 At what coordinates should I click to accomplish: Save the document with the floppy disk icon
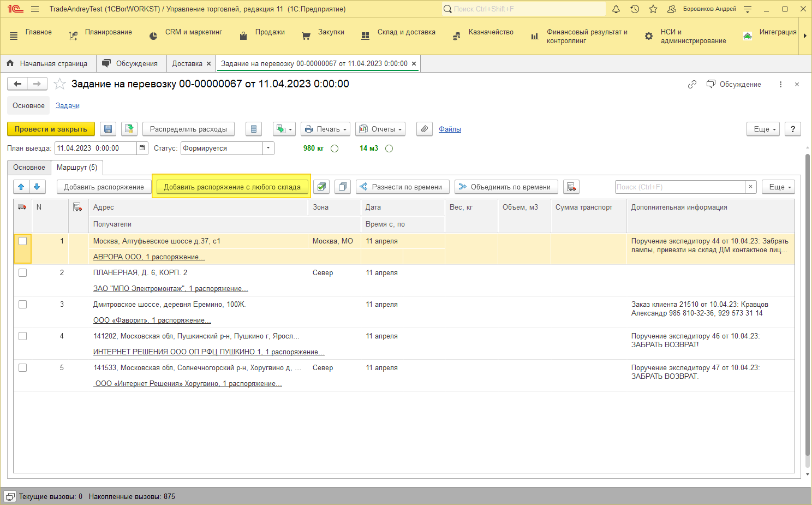[108, 129]
